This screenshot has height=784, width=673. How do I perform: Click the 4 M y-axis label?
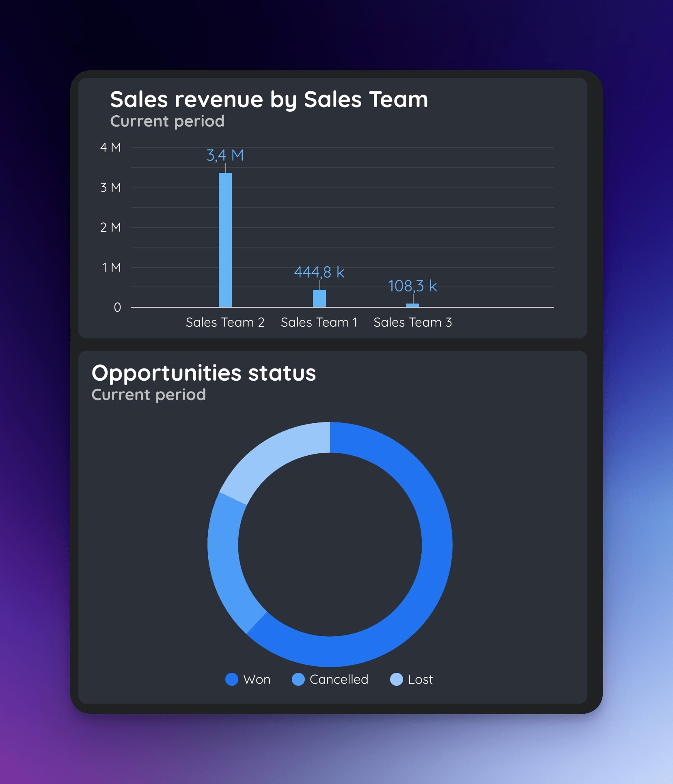[x=110, y=147]
